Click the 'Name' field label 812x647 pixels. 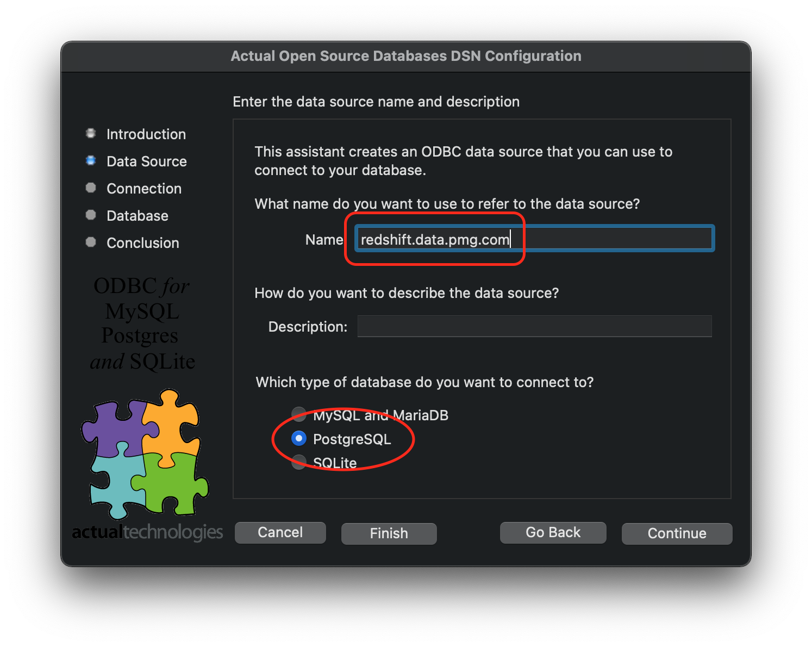[324, 240]
